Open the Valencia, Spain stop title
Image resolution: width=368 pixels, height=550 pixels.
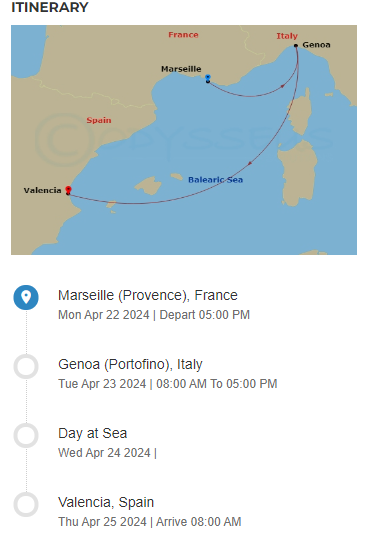(106, 502)
